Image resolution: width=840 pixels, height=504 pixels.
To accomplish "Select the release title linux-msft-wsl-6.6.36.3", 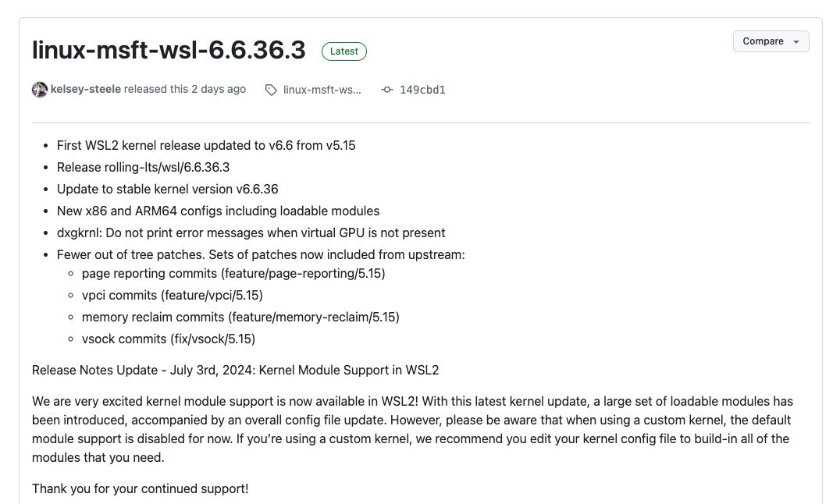I will [169, 50].
